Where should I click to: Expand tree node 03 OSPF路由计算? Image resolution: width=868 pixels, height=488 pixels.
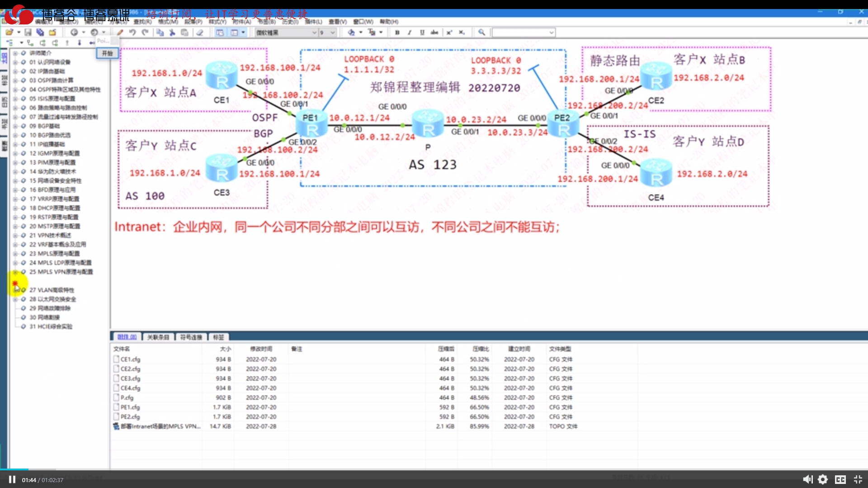click(15, 80)
